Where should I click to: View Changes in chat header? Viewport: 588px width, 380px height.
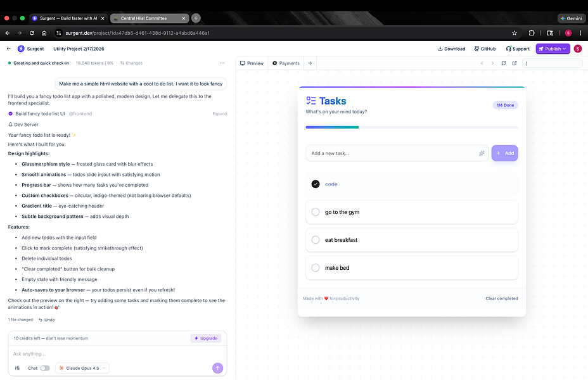pyautogui.click(x=131, y=63)
